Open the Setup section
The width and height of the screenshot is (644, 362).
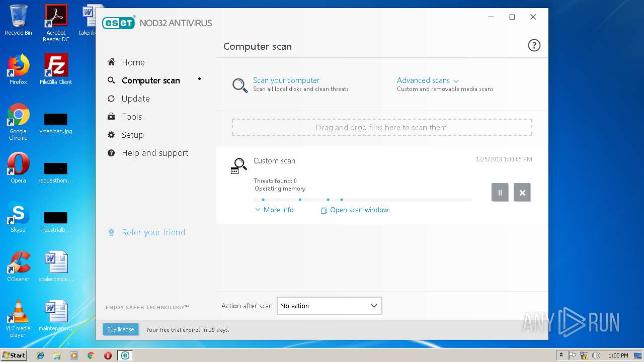pos(132,135)
